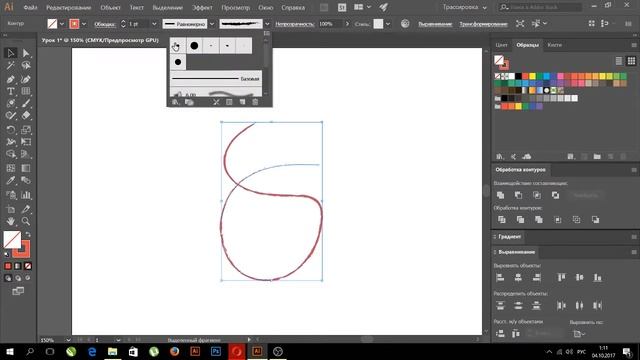Open the Выравнивание control bar link
Viewport: 640px width, 360px height.
click(x=435, y=24)
